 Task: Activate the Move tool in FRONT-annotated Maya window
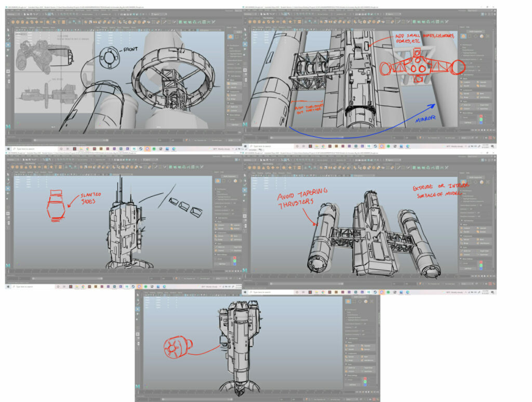click(x=8, y=45)
